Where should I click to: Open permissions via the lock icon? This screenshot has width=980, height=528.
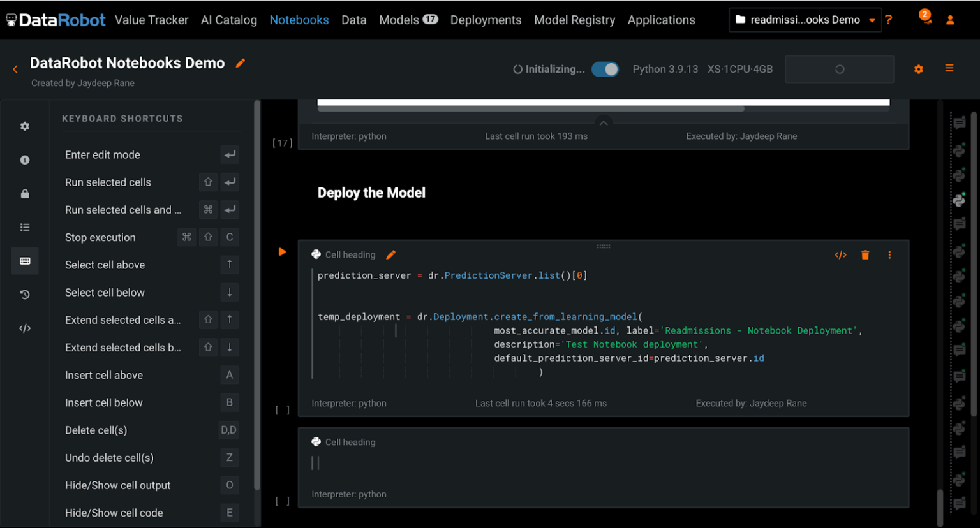click(25, 193)
